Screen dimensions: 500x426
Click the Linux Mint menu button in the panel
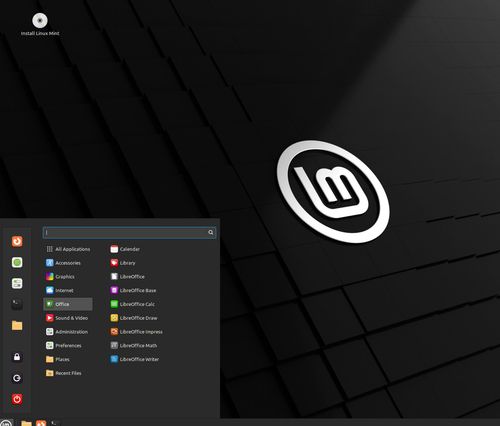[6, 423]
